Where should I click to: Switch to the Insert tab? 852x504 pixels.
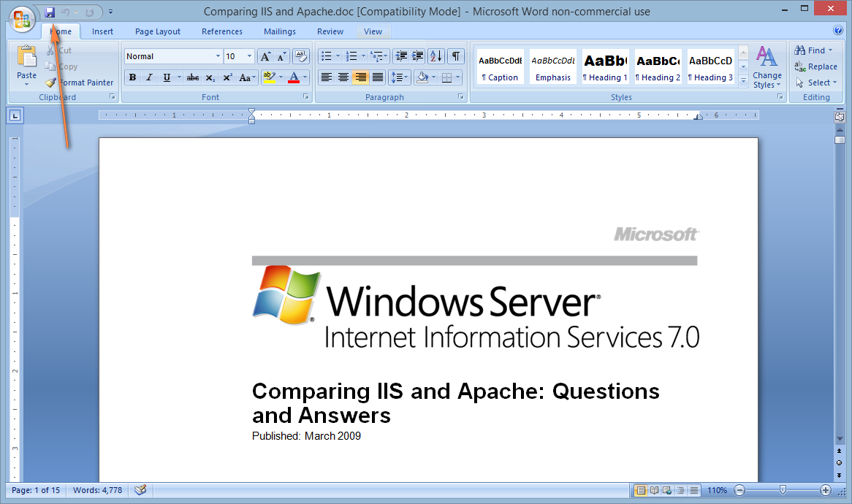[x=103, y=31]
